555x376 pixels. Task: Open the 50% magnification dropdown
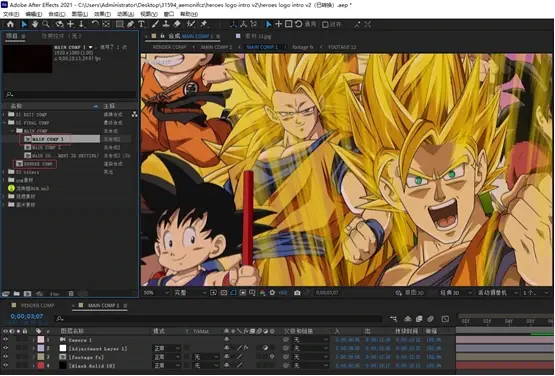(x=156, y=293)
